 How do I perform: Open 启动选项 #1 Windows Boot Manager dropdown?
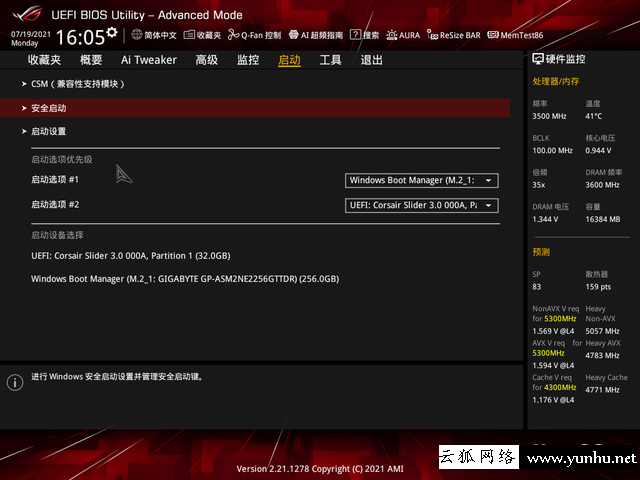click(422, 180)
